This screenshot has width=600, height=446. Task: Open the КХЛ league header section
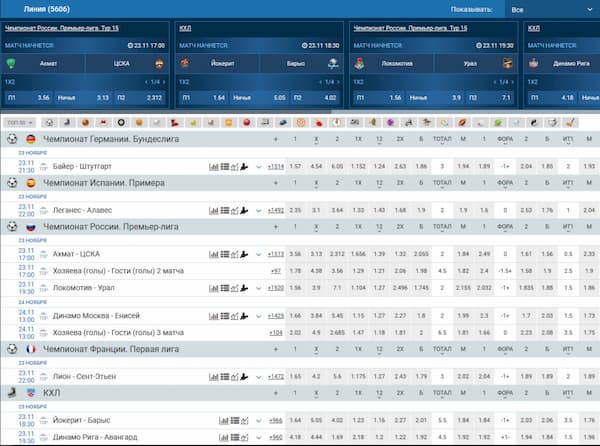click(x=300, y=393)
